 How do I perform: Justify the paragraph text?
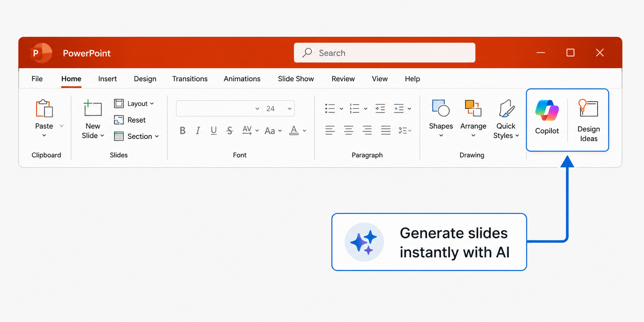[x=386, y=130]
